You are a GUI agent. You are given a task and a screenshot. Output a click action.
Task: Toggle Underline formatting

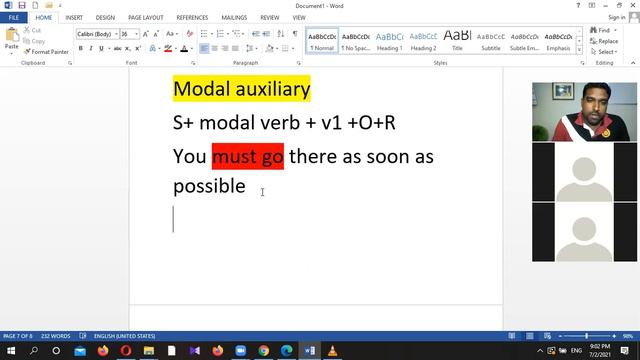(101, 49)
